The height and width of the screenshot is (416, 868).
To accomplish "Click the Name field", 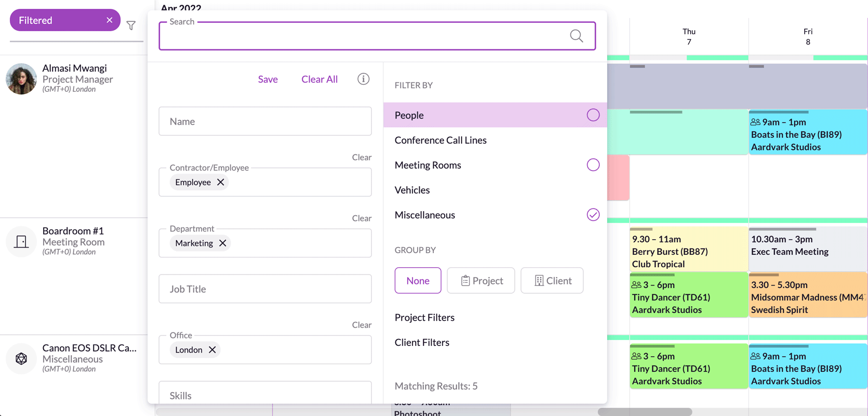I will pos(265,121).
